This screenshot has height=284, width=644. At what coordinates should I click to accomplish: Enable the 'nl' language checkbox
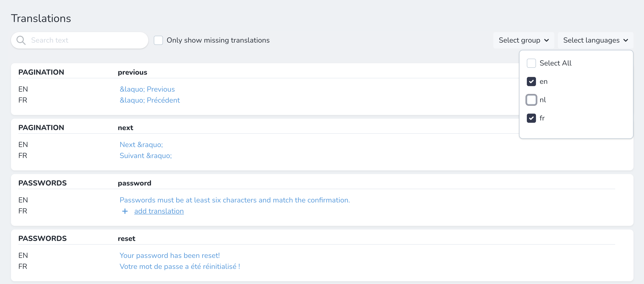tap(531, 100)
